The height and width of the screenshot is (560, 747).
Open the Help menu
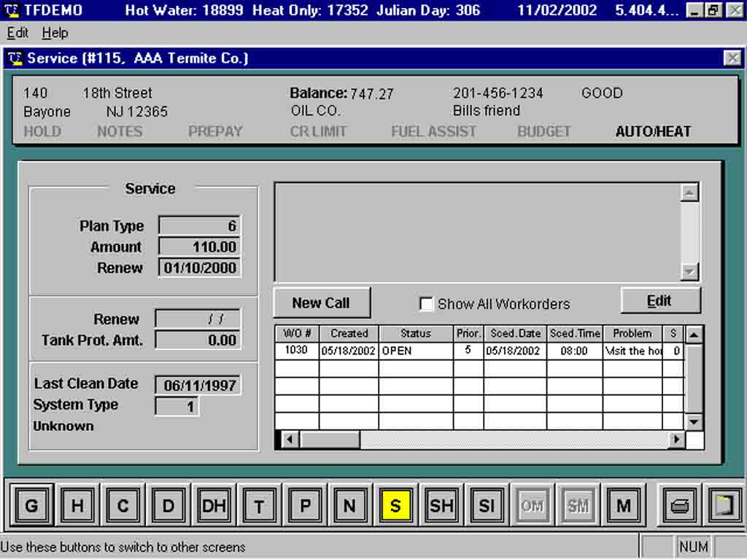click(55, 33)
